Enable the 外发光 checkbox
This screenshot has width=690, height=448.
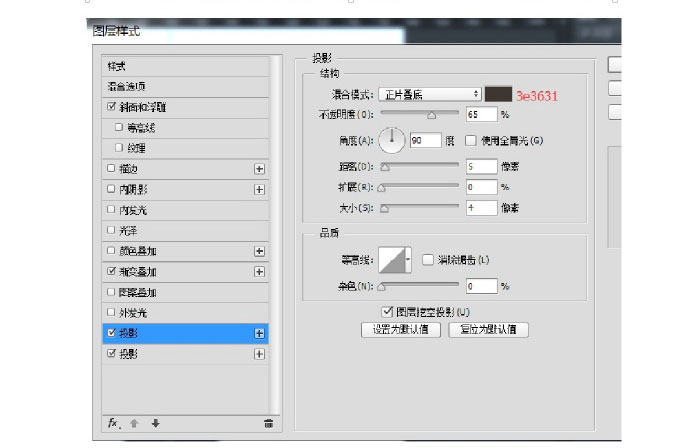tap(111, 312)
